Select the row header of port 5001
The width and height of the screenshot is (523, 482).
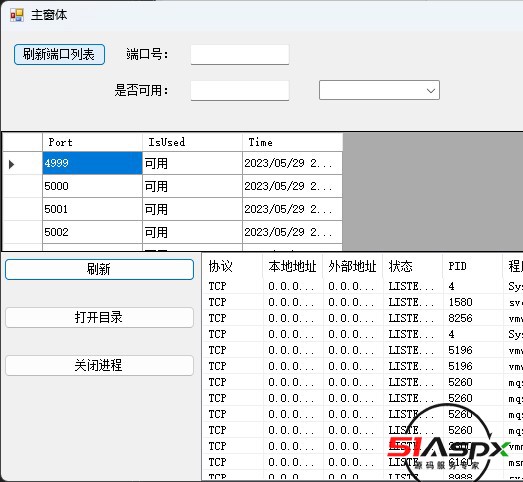point(22,209)
